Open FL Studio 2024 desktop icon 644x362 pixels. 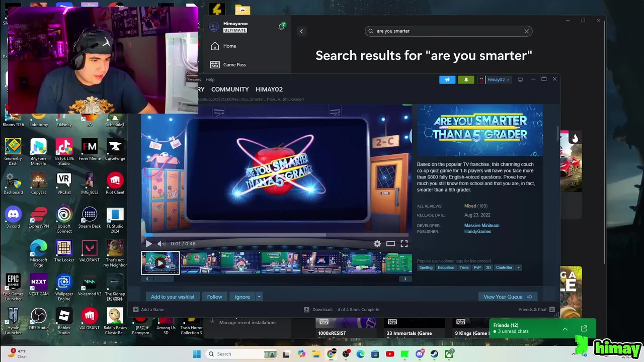point(115,220)
